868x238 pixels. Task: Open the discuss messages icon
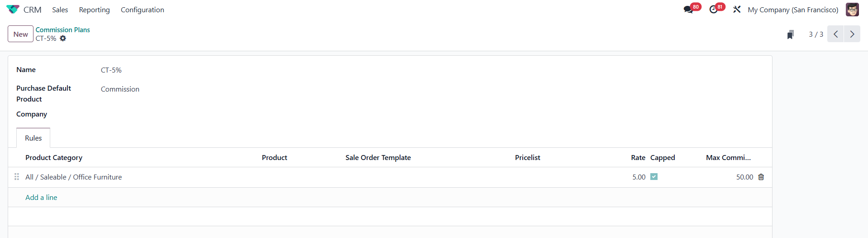click(688, 10)
